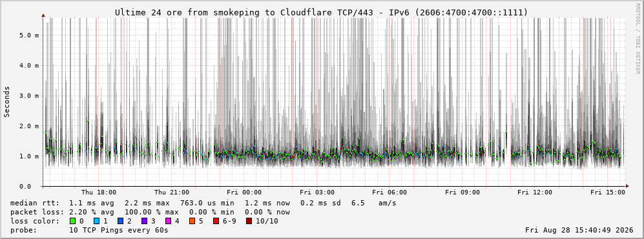Viewport: 644px width, 239px height.
Task: Click the Fri 00:00 time axis label
Action: point(244,192)
